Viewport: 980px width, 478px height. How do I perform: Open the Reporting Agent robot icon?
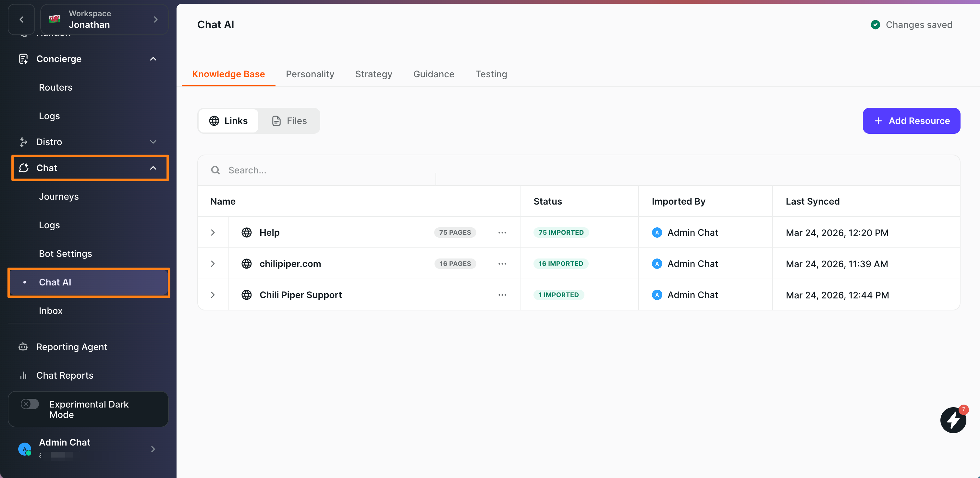tap(23, 346)
